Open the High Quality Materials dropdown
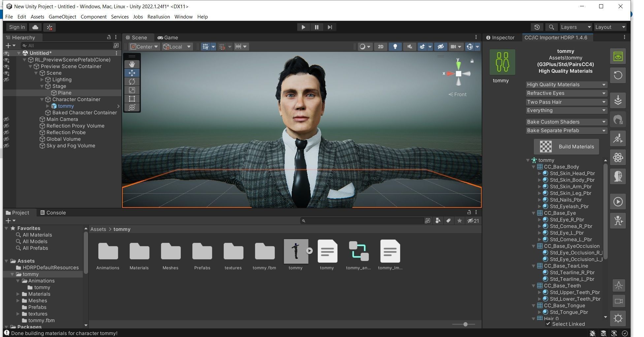The width and height of the screenshot is (644, 337). (x=566, y=85)
